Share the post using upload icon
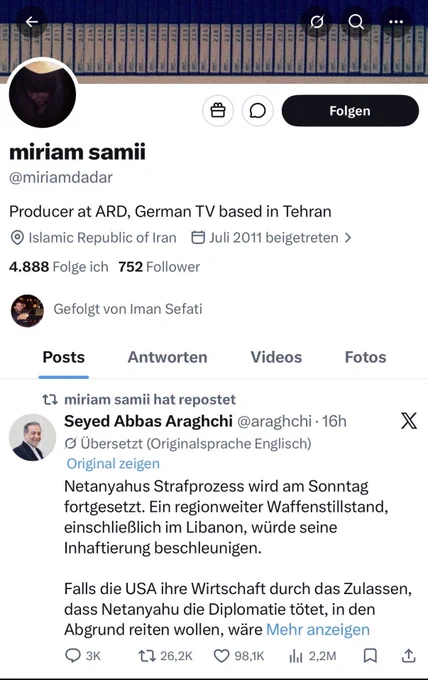The height and width of the screenshot is (680, 428). [408, 655]
